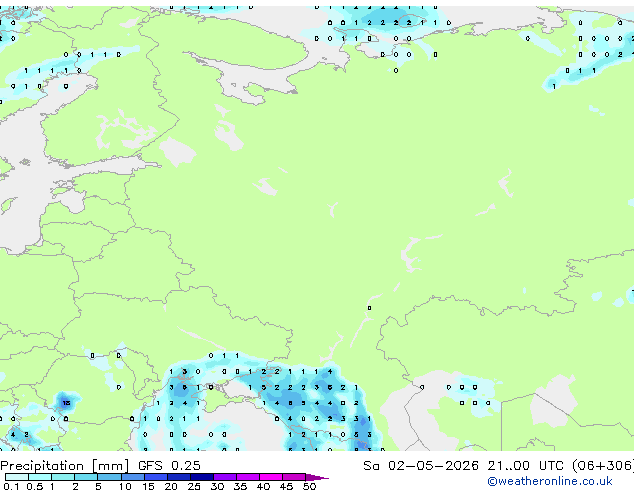The image size is (634, 490).
Task: Click the '(06+306)' forecast run label
Action: [603, 466]
